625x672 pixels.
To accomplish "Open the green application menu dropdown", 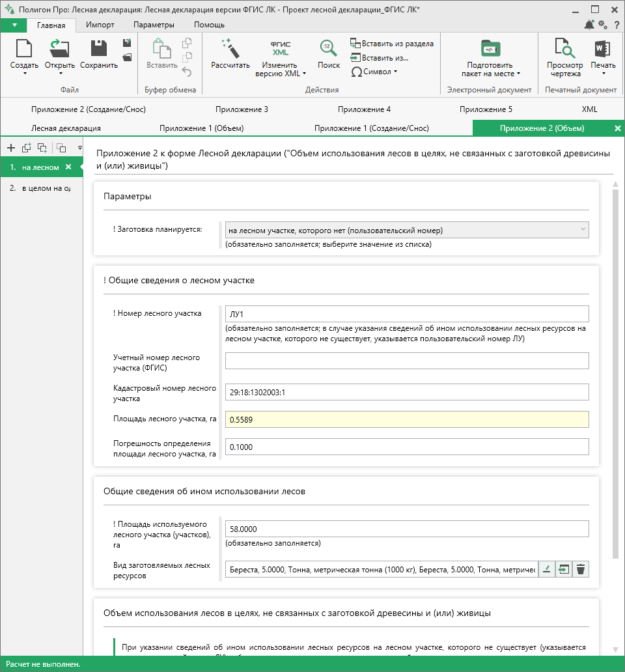I will pyautogui.click(x=14, y=25).
